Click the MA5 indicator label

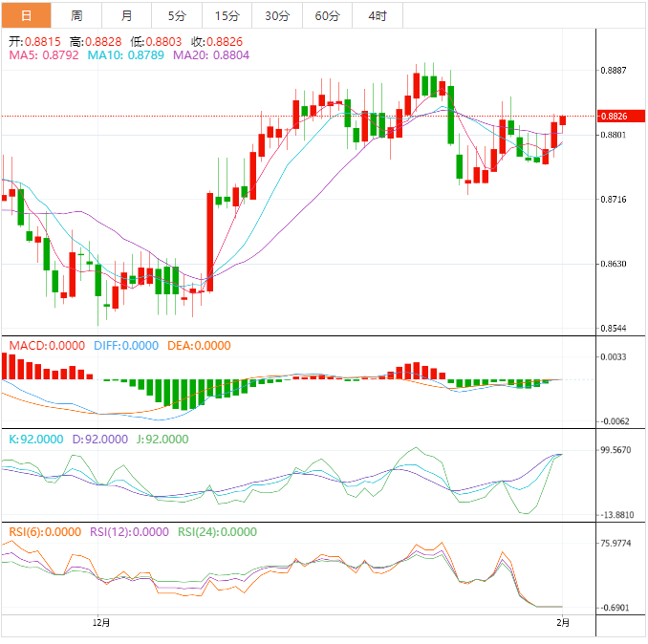pos(45,56)
